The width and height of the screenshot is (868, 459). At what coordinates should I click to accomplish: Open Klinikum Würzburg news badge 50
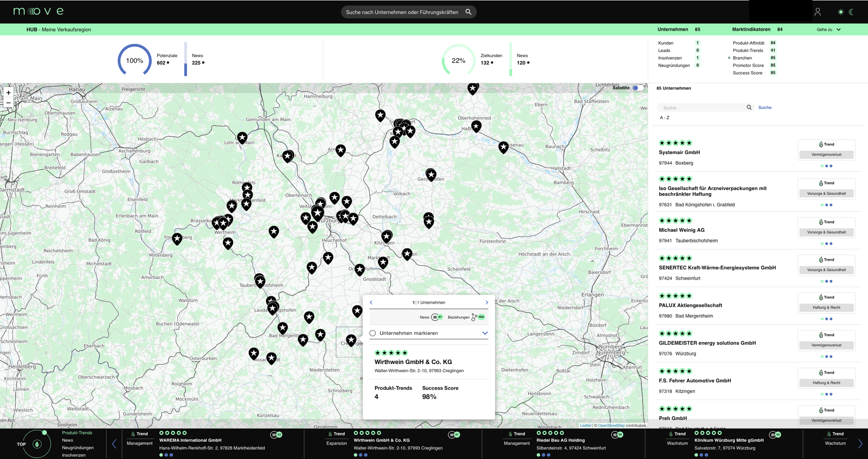pos(775,434)
